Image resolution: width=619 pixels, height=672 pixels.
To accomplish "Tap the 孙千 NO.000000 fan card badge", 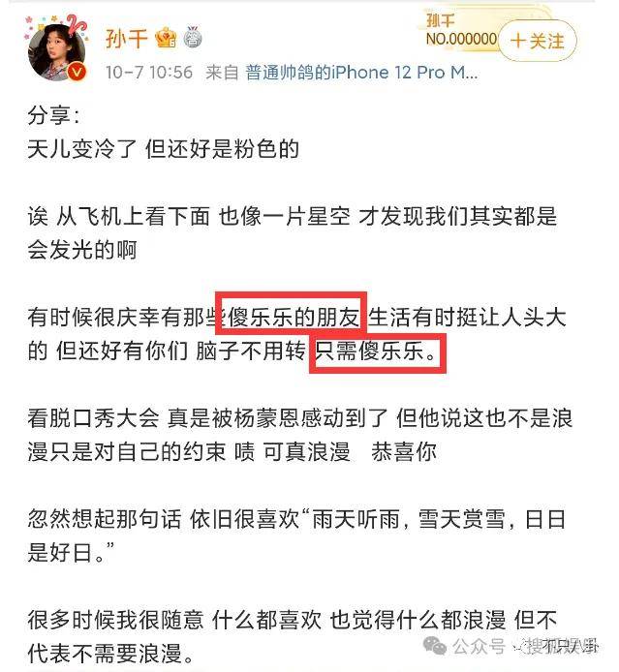I will 461,30.
